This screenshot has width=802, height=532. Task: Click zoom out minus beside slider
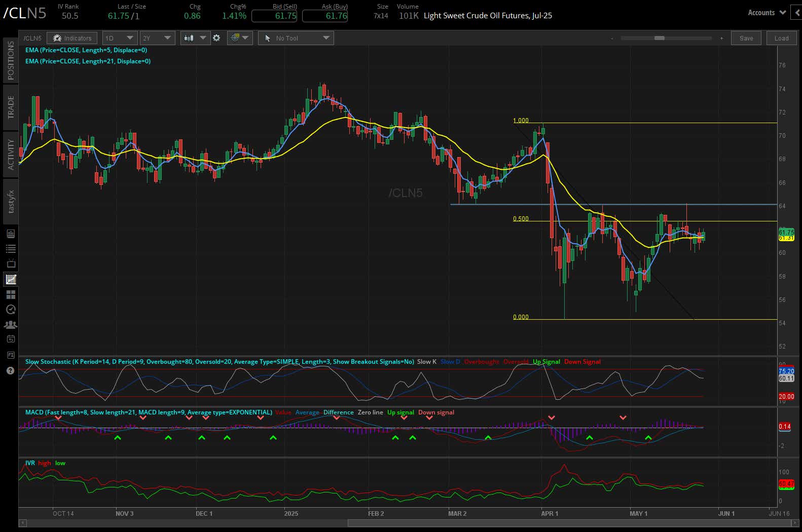pos(612,38)
